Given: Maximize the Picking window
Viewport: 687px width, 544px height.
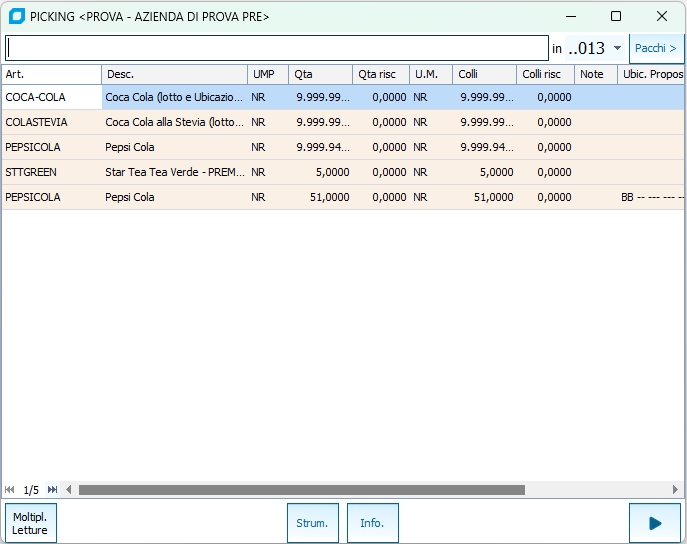Looking at the screenshot, I should click(616, 17).
